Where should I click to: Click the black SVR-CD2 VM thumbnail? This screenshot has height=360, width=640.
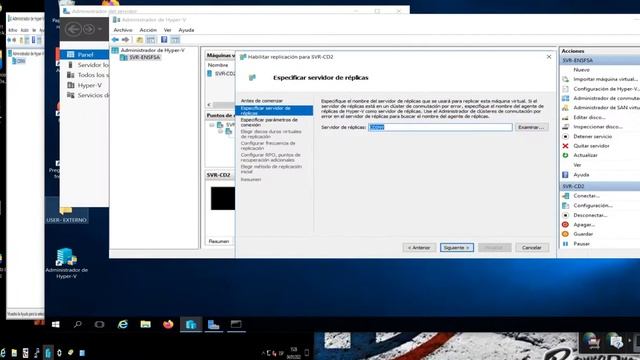click(x=223, y=198)
